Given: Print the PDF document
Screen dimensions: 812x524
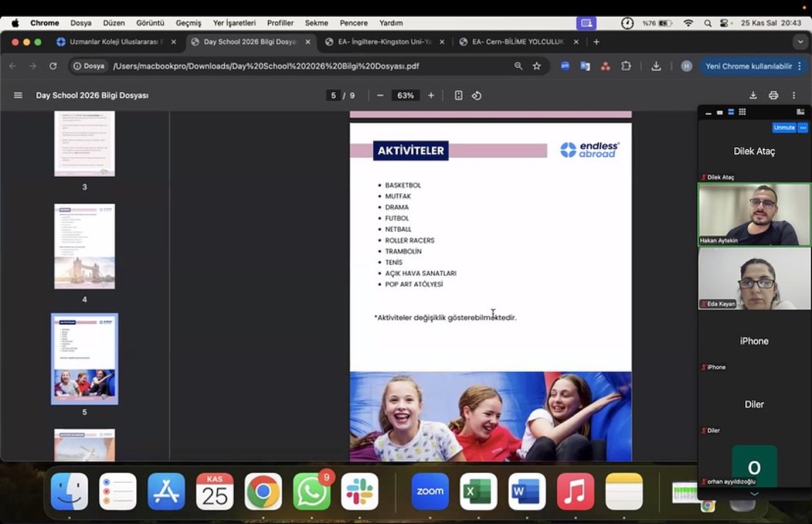Looking at the screenshot, I should (773, 96).
